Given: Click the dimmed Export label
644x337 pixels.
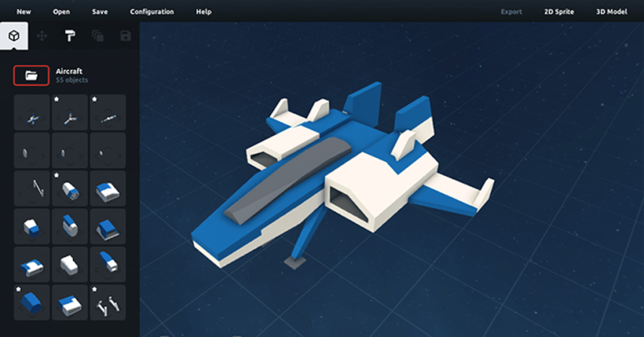Looking at the screenshot, I should click(511, 11).
